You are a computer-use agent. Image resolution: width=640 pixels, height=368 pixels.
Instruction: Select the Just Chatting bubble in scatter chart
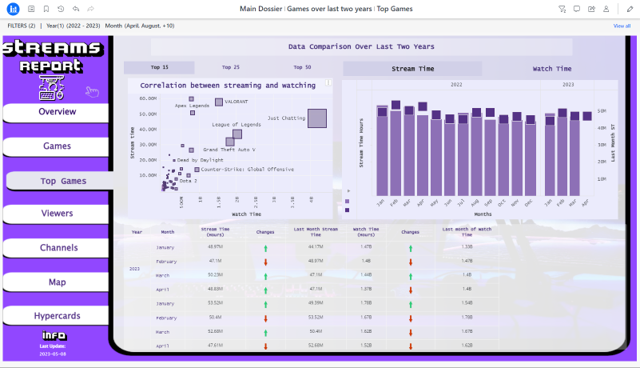(x=317, y=118)
